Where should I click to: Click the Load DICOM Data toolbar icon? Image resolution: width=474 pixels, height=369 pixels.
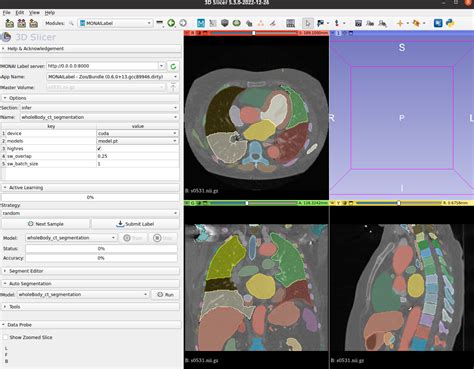[x=22, y=23]
